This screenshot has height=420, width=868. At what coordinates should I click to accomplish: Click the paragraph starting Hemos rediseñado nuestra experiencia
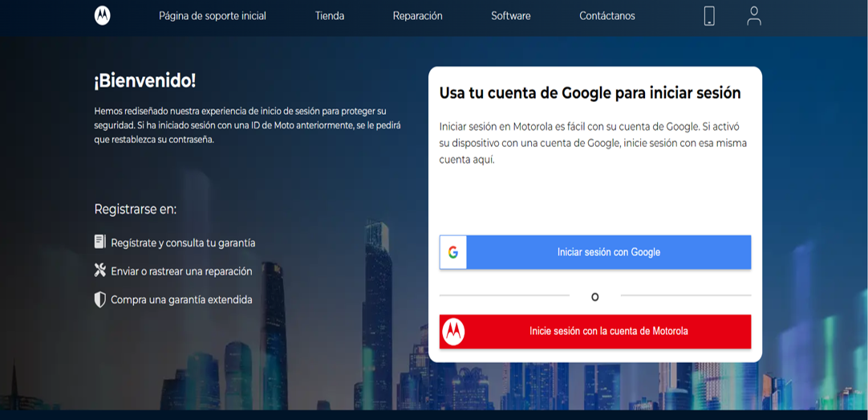[247, 125]
